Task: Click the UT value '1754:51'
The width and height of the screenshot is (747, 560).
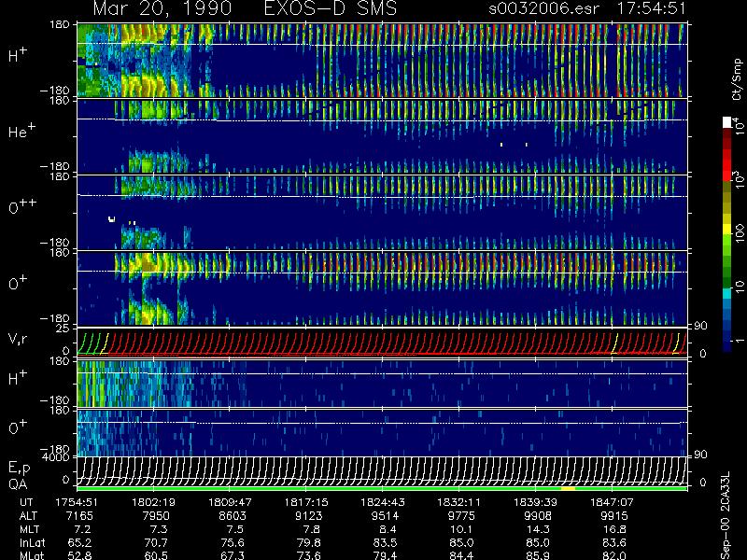Action: pos(78,502)
